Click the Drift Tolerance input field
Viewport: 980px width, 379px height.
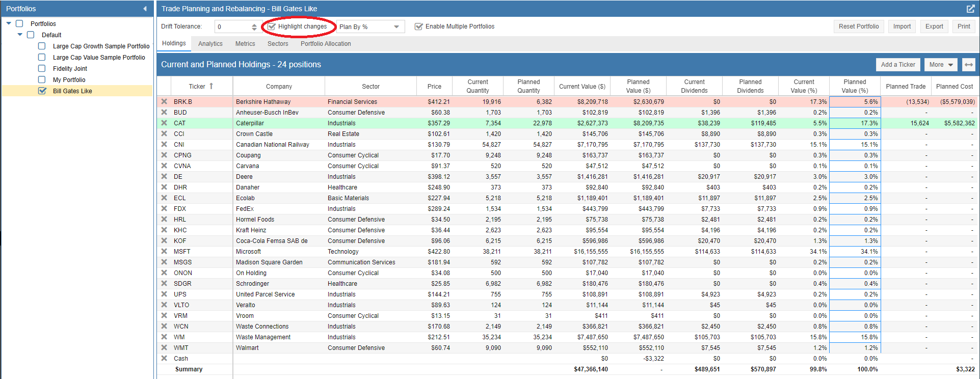(233, 26)
